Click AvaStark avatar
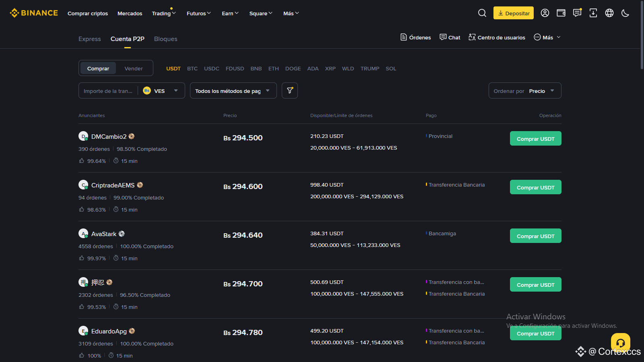 tap(83, 233)
